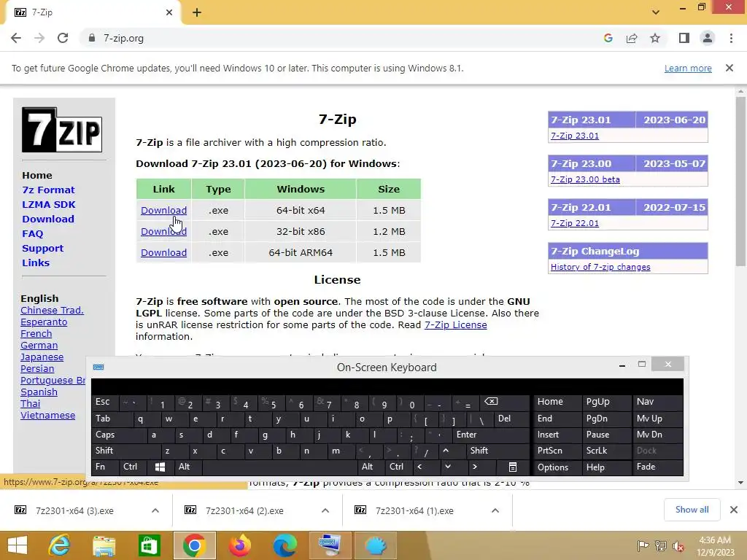This screenshot has height=560, width=747.
Task: Click the Google icon in the address bar
Action: [x=608, y=38]
